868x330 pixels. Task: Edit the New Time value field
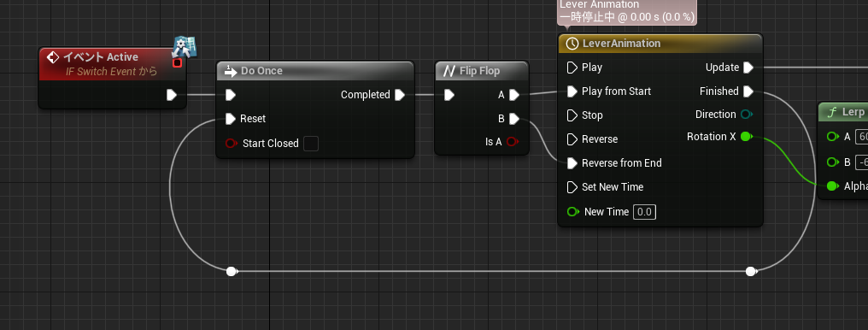pos(644,211)
